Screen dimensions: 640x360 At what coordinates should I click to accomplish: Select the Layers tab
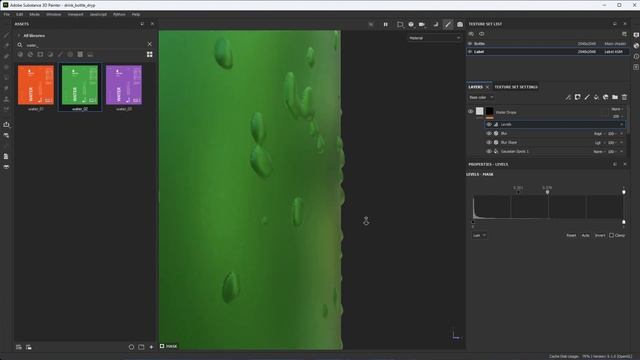pos(476,87)
